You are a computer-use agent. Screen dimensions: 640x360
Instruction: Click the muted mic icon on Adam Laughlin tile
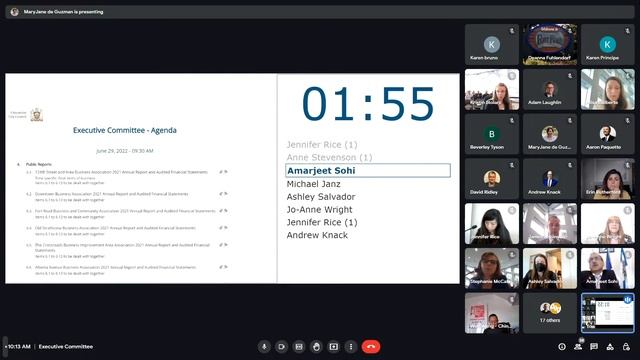coord(570,76)
